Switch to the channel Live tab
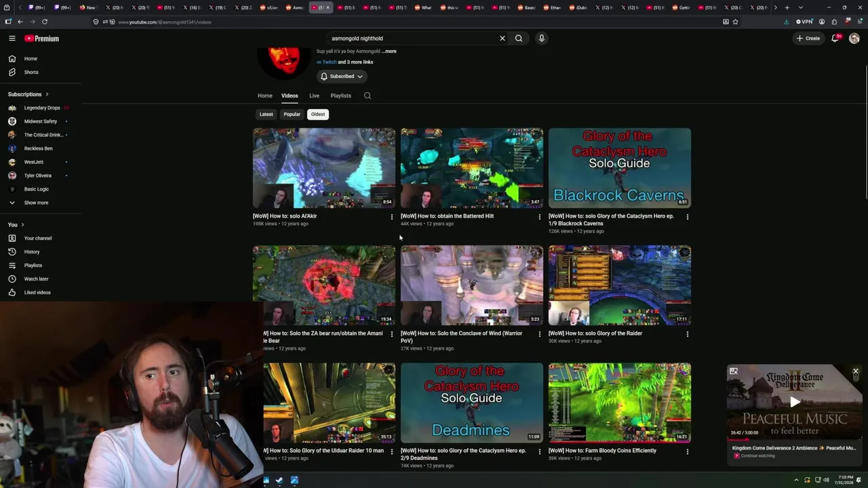The width and height of the screenshot is (868, 488). click(315, 96)
